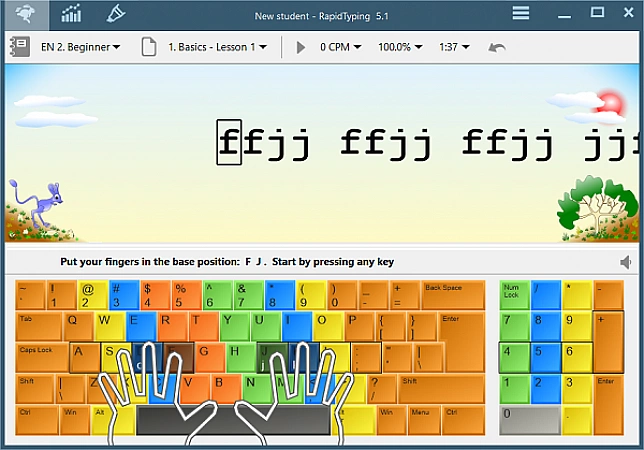
Task: Click the lesson document icon
Action: [x=149, y=47]
